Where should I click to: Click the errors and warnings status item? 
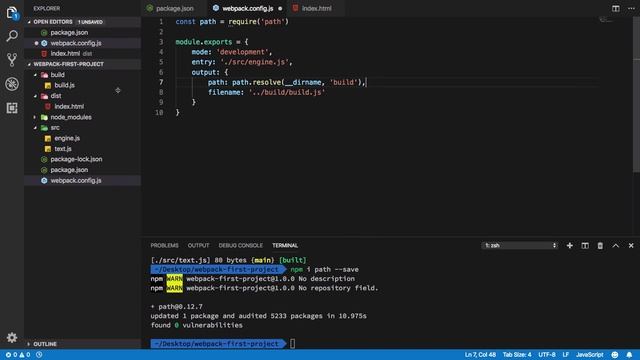coord(18,355)
